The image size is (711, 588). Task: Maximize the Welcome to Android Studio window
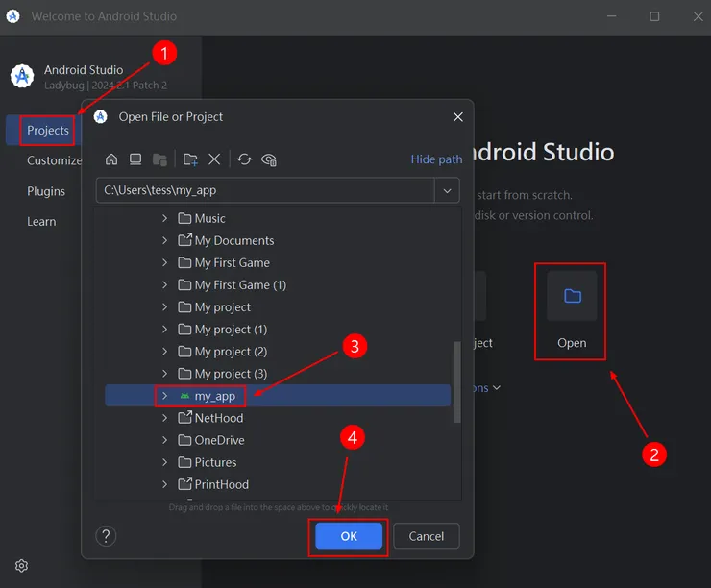click(654, 16)
